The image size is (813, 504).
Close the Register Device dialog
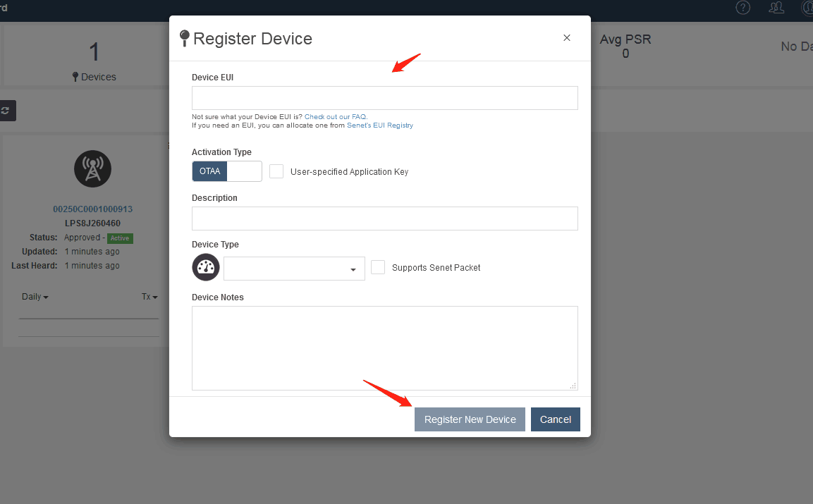[x=567, y=38]
